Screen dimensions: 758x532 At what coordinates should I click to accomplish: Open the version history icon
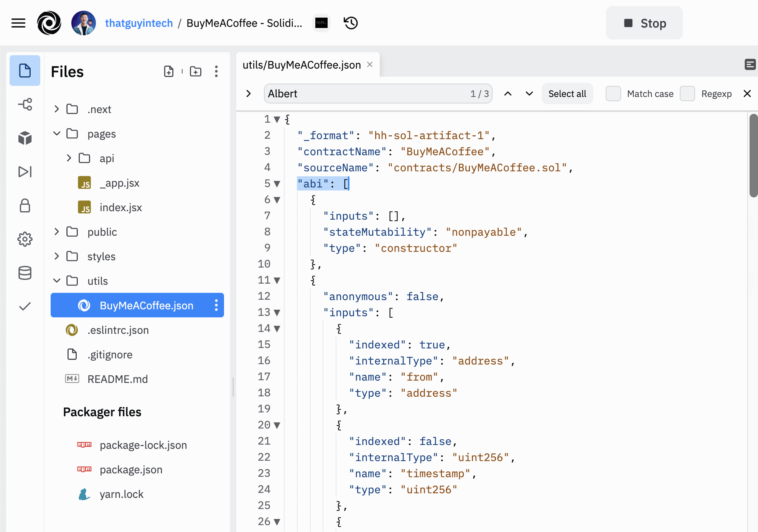pyautogui.click(x=351, y=23)
